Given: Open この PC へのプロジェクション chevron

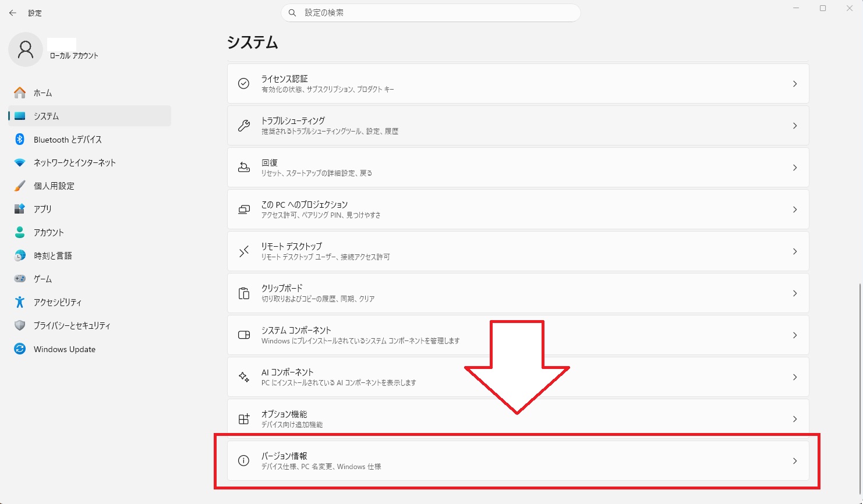Looking at the screenshot, I should point(795,210).
